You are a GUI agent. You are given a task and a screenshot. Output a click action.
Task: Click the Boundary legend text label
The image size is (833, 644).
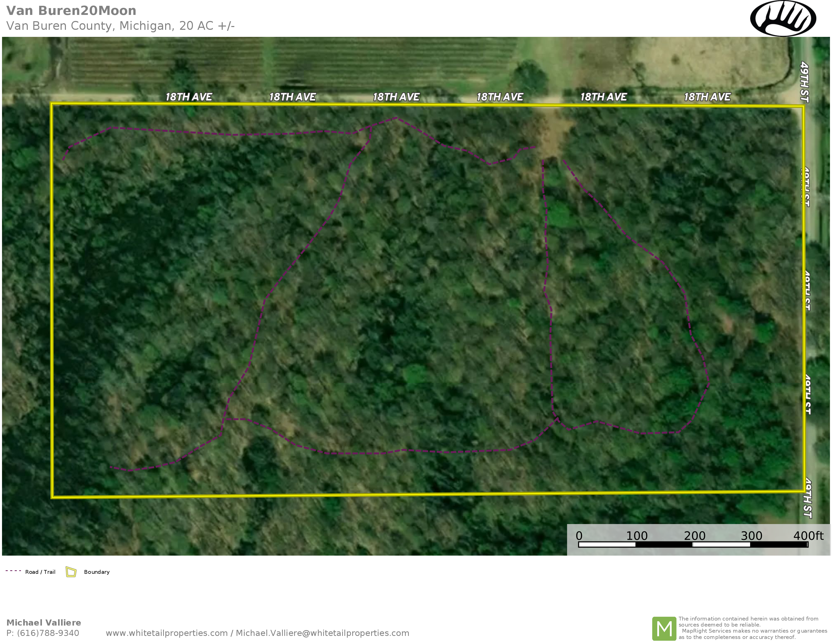pyautogui.click(x=96, y=572)
